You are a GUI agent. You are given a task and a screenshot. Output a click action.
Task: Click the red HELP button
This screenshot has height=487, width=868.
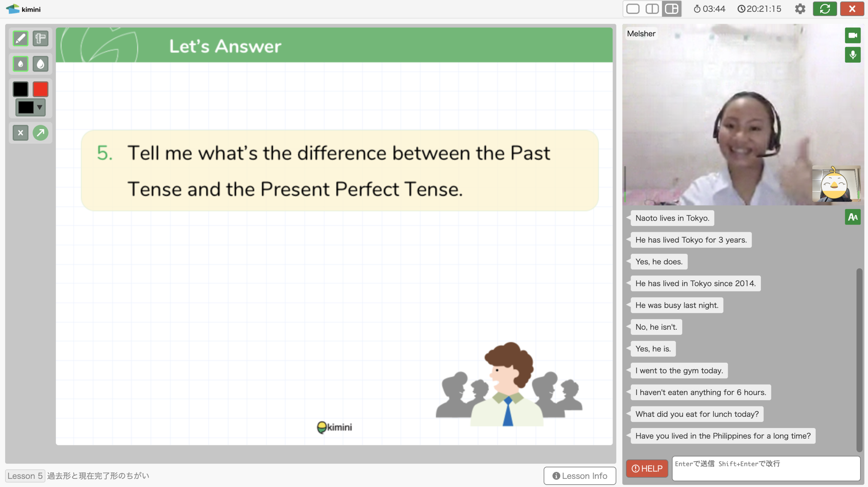tap(647, 468)
